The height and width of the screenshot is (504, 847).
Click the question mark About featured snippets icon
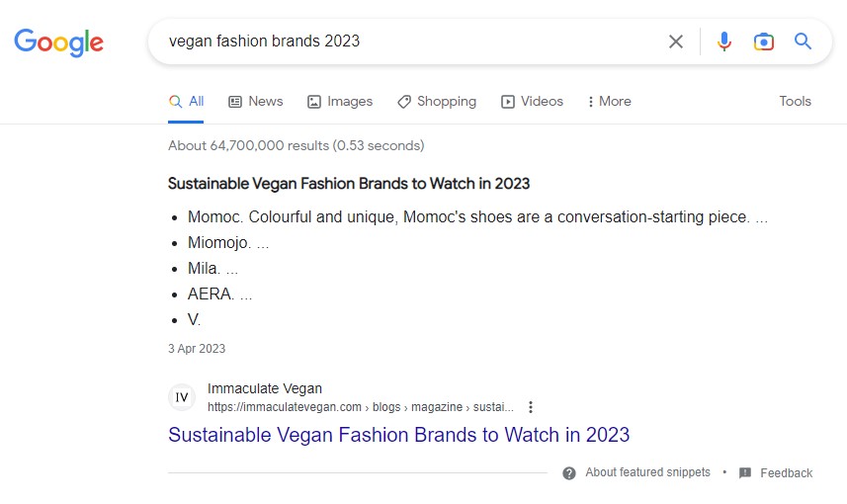pyautogui.click(x=569, y=473)
